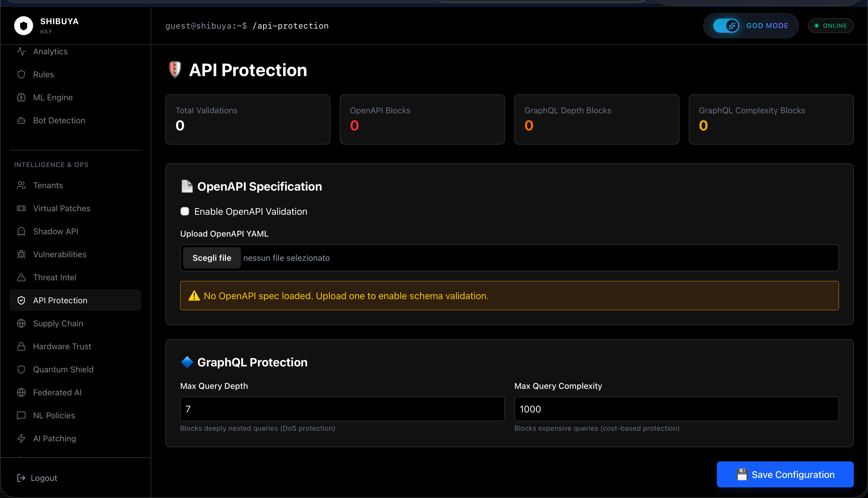Screen dimensions: 868x498
Task: Click the Analytics pulse icon
Action: (21, 51)
